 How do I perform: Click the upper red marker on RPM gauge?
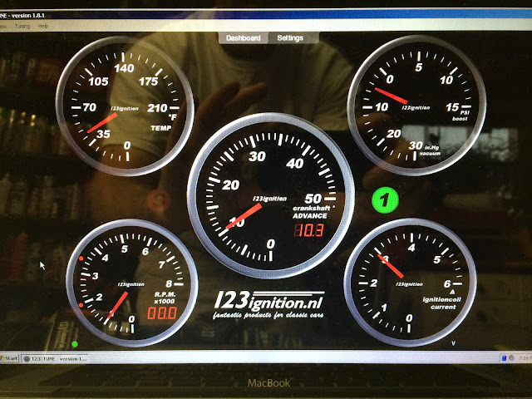[x=81, y=259]
